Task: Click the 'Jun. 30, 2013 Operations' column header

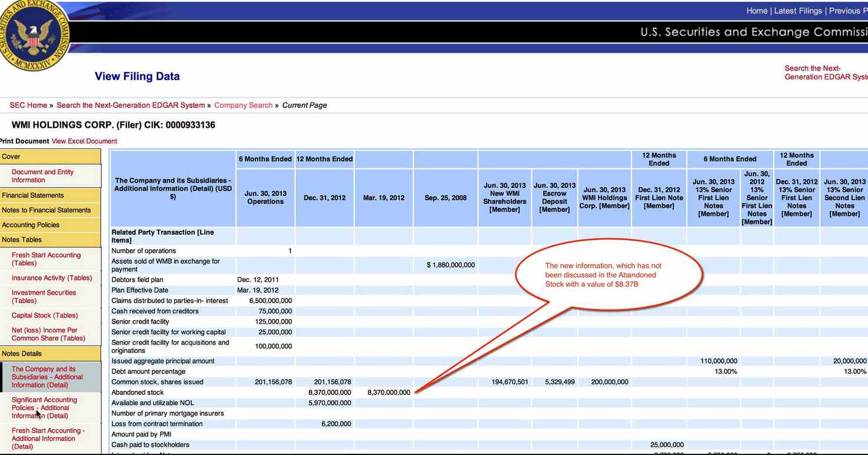Action: [265, 198]
